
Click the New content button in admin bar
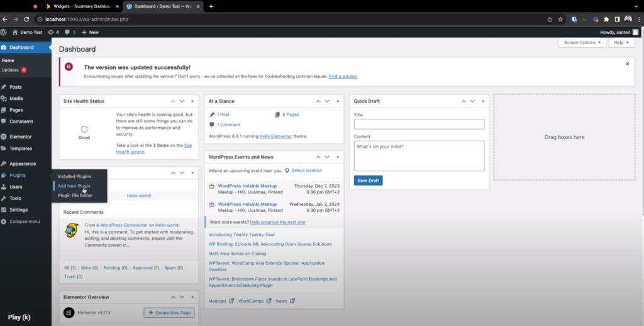tap(90, 32)
